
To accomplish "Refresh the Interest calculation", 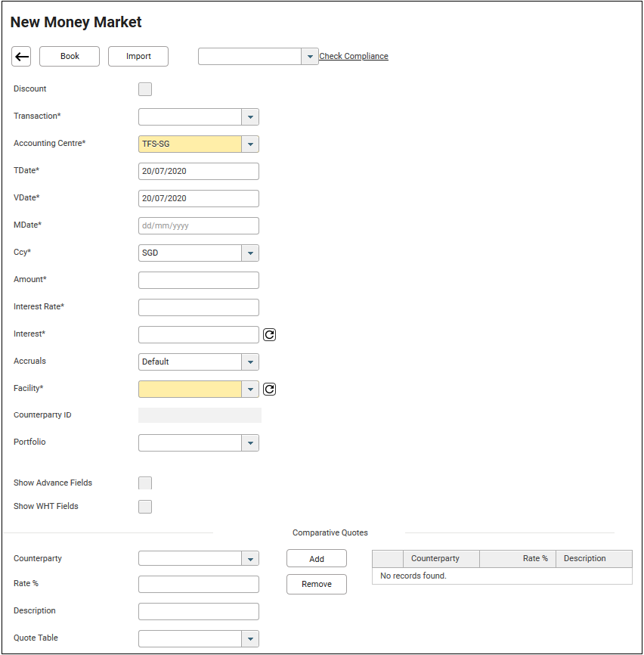I will click(269, 334).
